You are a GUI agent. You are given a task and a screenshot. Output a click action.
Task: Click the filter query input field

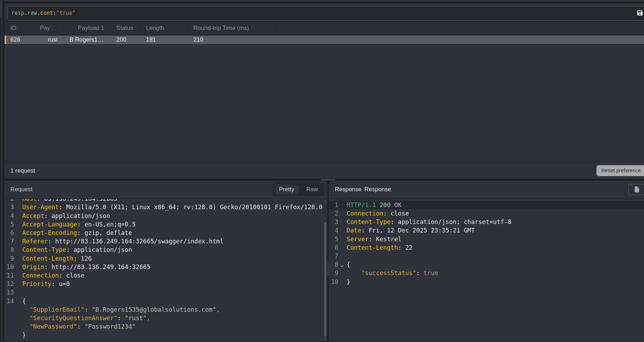point(317,13)
